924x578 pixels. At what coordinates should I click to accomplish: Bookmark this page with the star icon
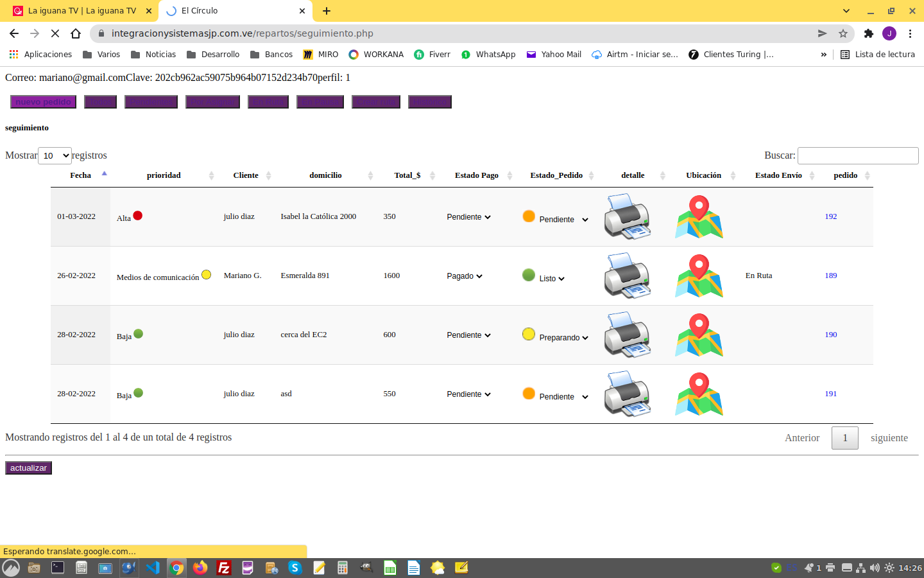tap(843, 33)
